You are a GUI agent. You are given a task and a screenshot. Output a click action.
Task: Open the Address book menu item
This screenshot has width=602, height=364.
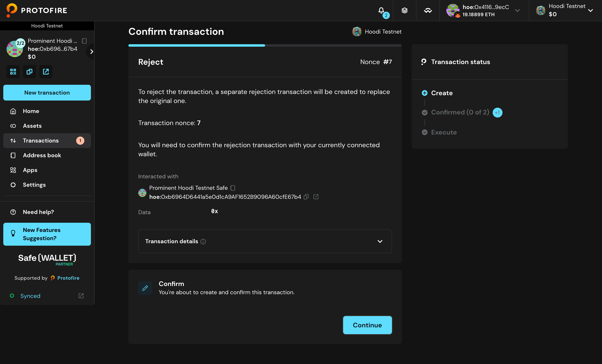(x=42, y=155)
